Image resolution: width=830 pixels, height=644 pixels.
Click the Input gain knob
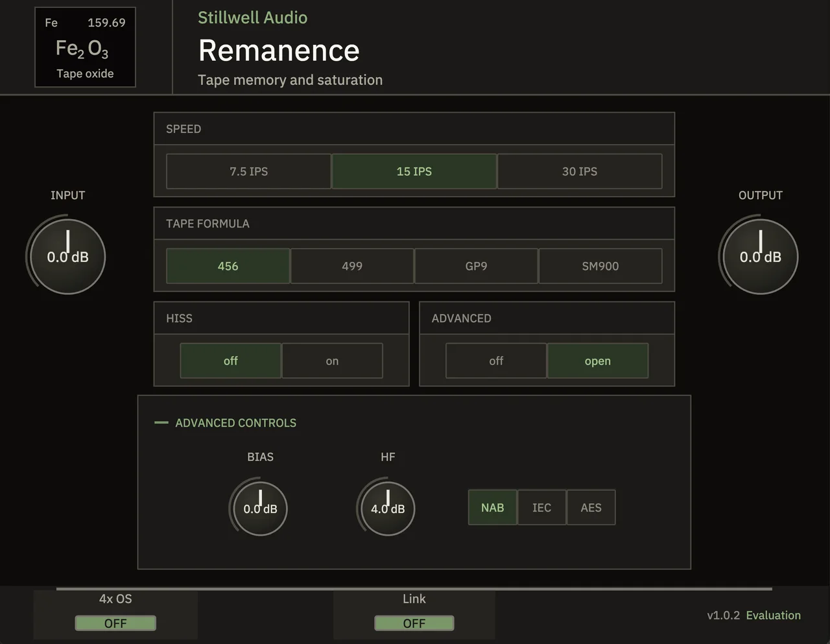coord(67,256)
